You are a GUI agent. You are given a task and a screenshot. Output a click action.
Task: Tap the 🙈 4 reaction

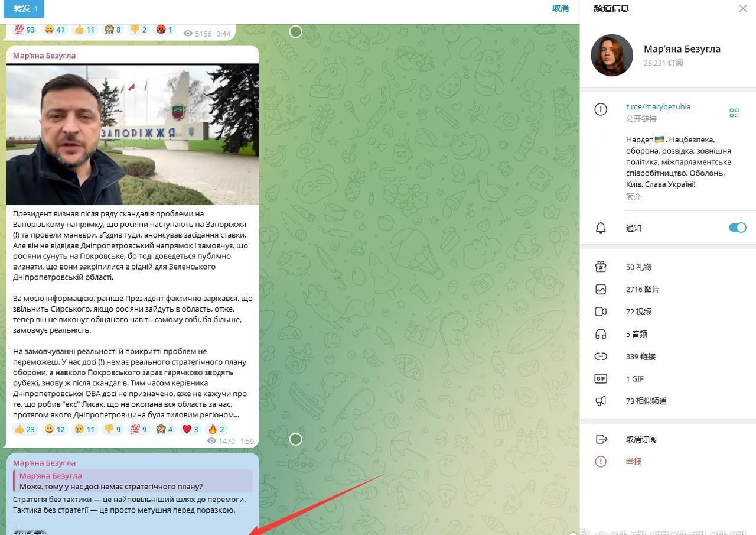click(x=164, y=429)
